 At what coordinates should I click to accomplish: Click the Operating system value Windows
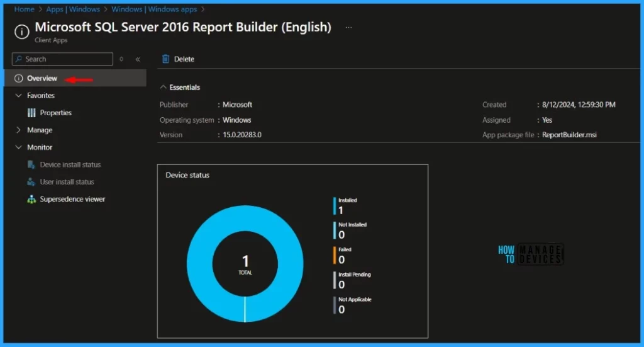pos(236,120)
